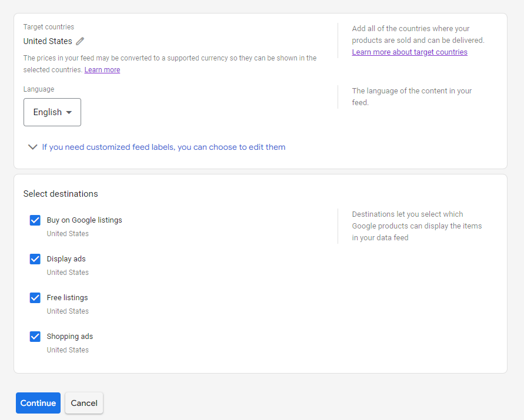Click 'If you need customized feed labels' text
This screenshot has height=420, width=524.
tap(163, 147)
